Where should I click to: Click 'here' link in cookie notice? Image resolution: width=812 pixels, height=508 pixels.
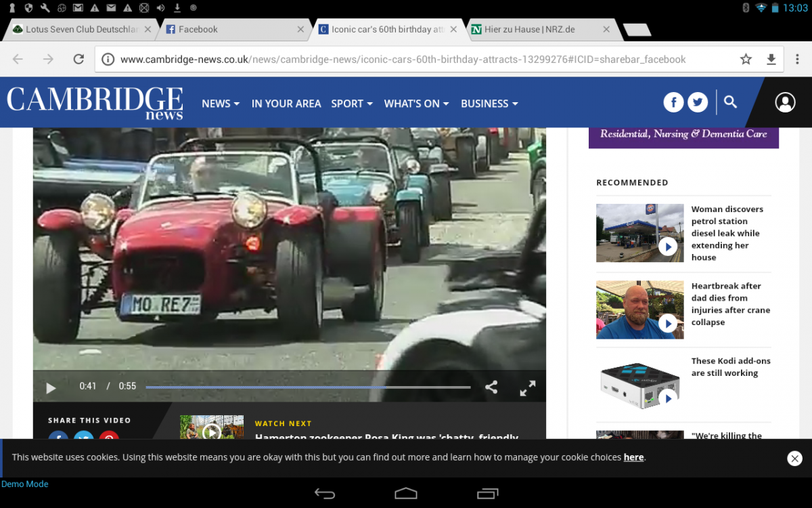(x=633, y=457)
